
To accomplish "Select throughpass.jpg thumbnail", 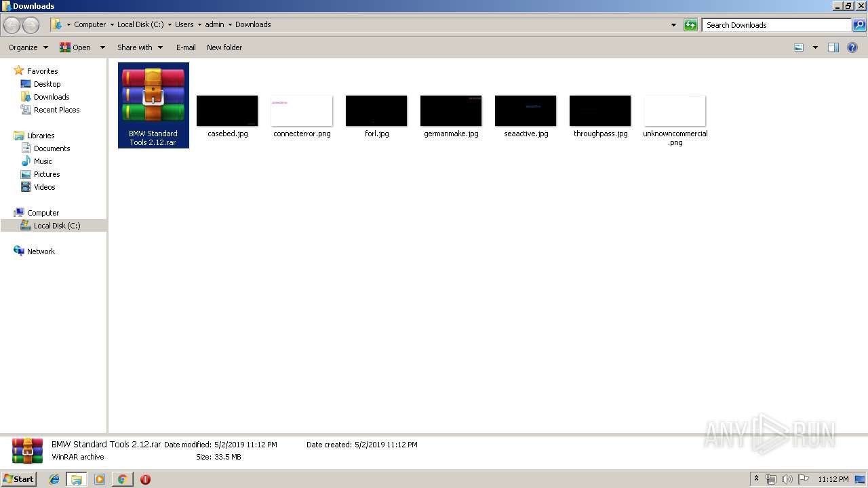I will tap(600, 110).
